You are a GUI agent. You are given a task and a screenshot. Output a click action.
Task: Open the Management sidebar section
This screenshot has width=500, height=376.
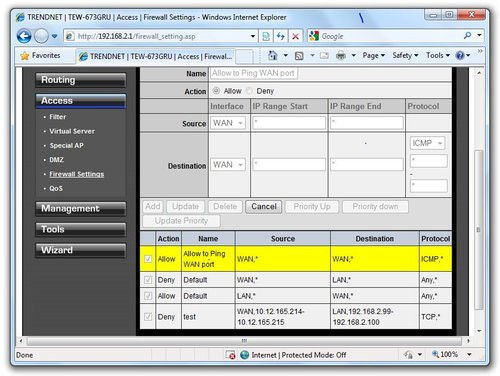pos(81,209)
